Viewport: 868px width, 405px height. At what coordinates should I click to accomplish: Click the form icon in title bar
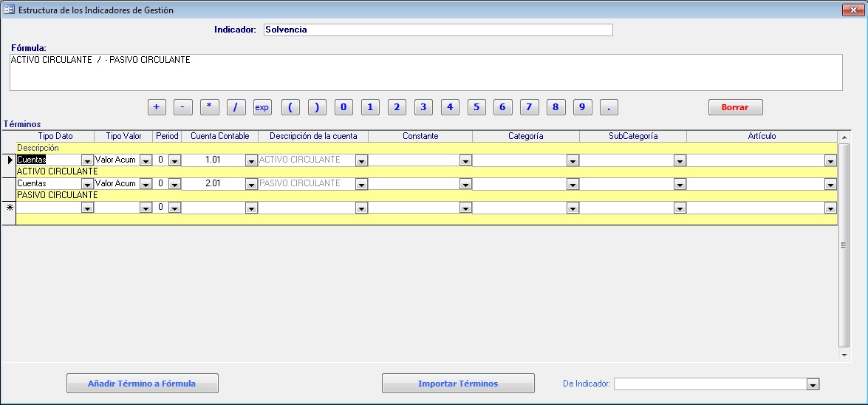(x=10, y=10)
